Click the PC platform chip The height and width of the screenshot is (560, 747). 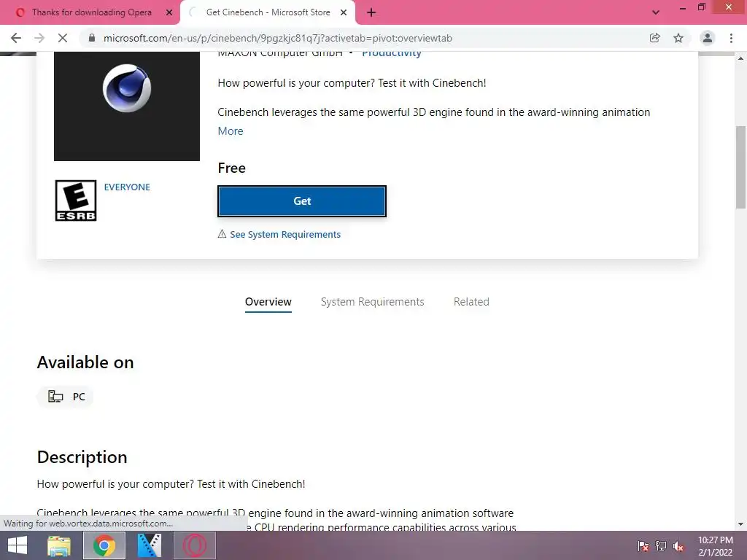66,397
